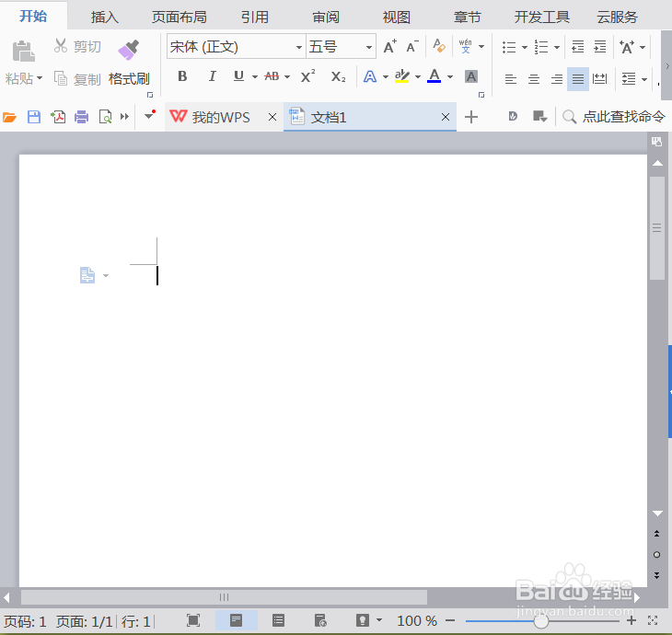Click the 100 % zoom level text
Viewport: 672px width, 635px height.
point(417,621)
